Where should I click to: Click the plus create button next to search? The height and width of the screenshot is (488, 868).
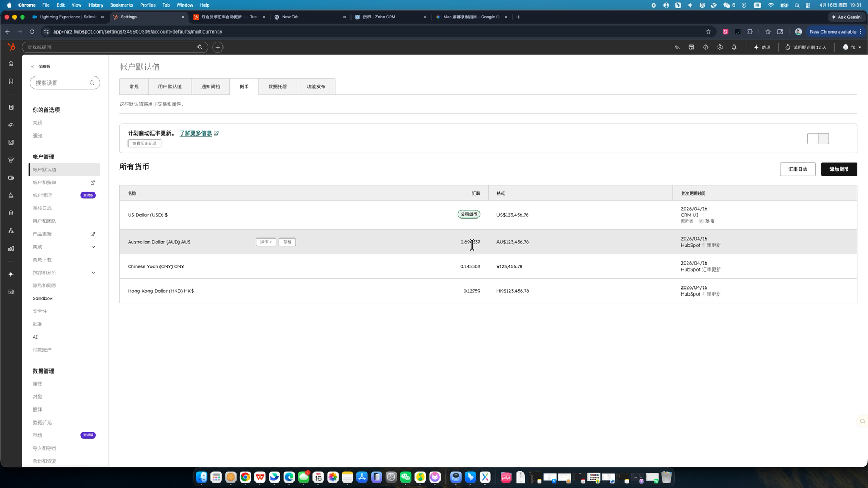(x=218, y=47)
